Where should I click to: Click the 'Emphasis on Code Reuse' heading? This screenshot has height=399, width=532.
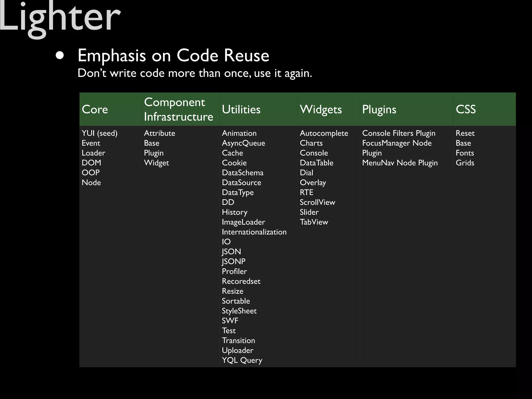pos(173,55)
